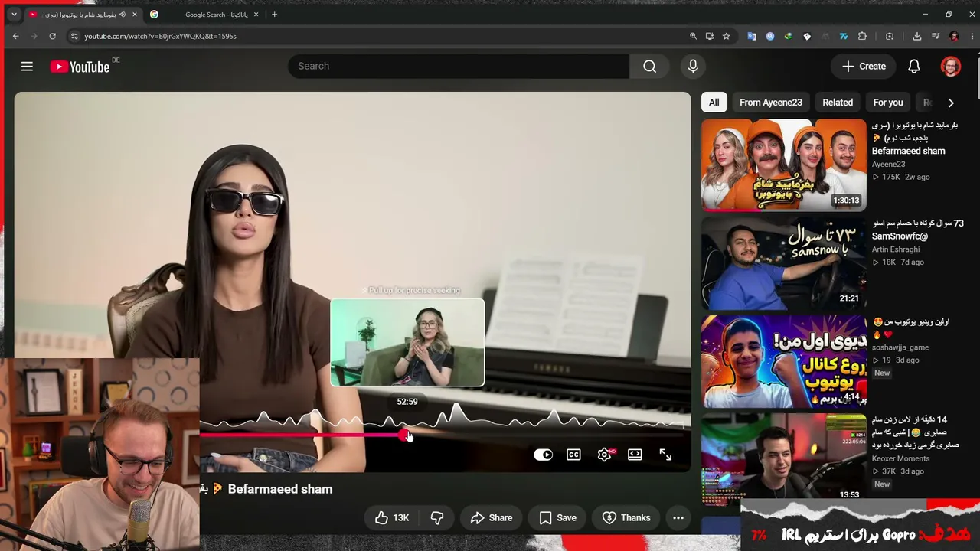The height and width of the screenshot is (551, 980).
Task: Start voice search with the microphone
Action: point(693,67)
